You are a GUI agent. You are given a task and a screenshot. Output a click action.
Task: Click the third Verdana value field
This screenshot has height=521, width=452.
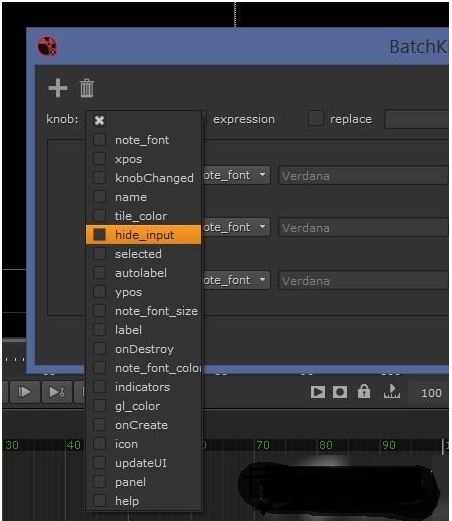[364, 280]
